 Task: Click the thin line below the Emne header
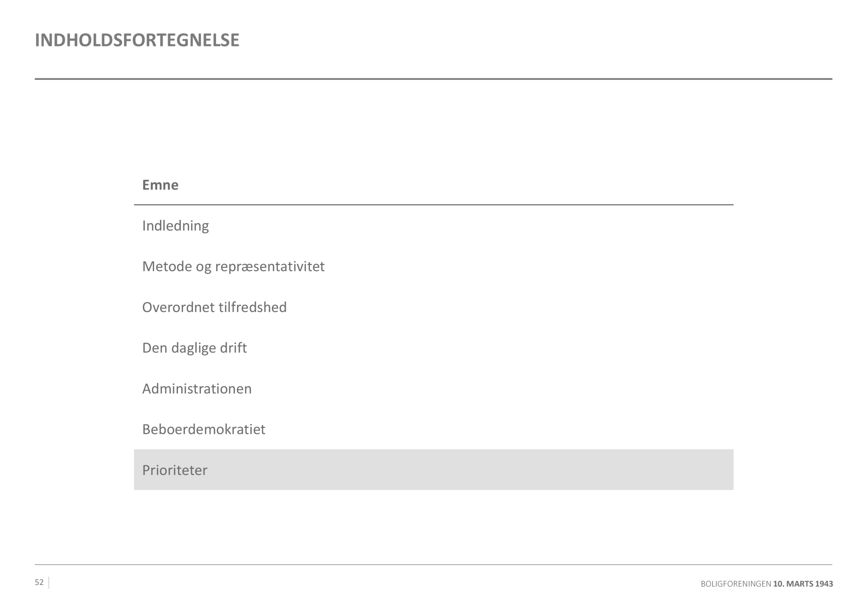[433, 205]
